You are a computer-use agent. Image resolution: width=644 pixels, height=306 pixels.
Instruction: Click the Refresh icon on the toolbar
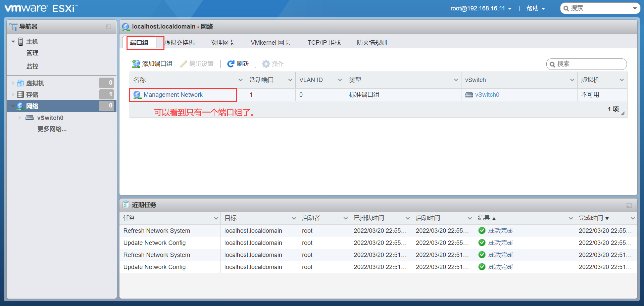pyautogui.click(x=231, y=63)
